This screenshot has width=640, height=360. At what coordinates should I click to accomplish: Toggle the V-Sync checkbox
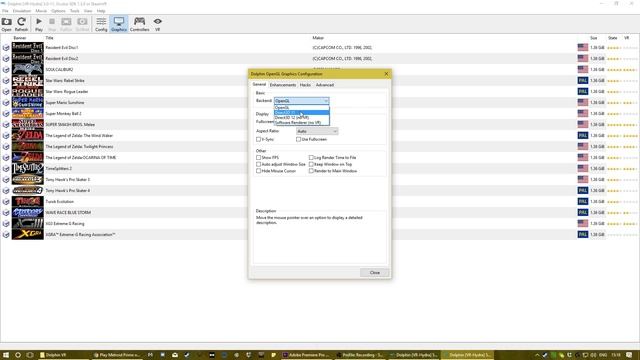[258, 139]
